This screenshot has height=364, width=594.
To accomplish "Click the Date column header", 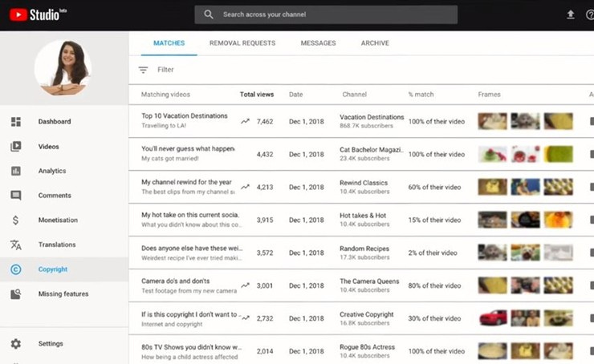I will click(296, 95).
